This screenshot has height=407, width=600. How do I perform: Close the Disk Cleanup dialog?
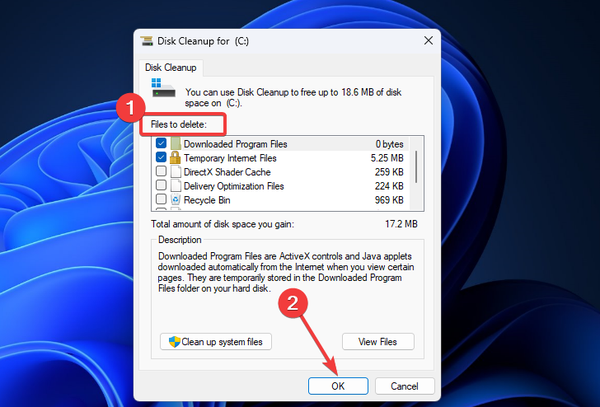pyautogui.click(x=428, y=41)
